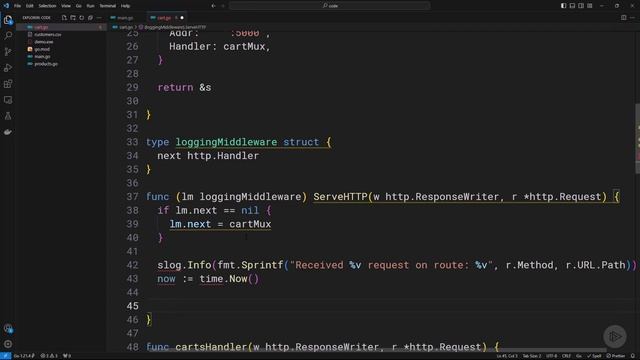Image resolution: width=640 pixels, height=360 pixels.
Task: Place cursor on empty line 45
Action: coord(392,306)
